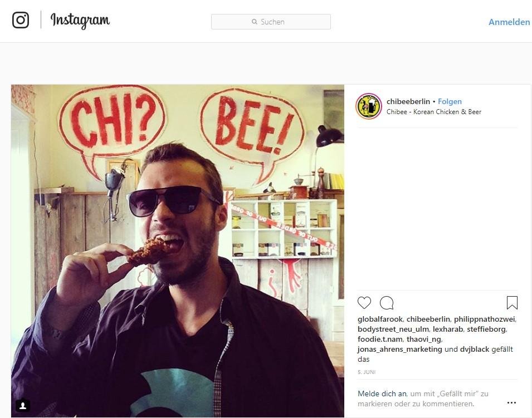Save post with bookmark icon
532x418 pixels.
(x=512, y=303)
